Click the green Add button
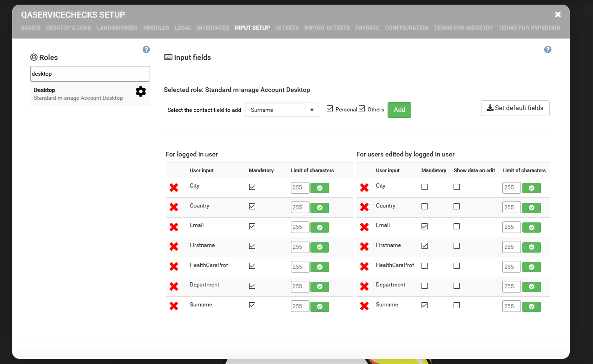The height and width of the screenshot is (364, 593). click(x=399, y=110)
